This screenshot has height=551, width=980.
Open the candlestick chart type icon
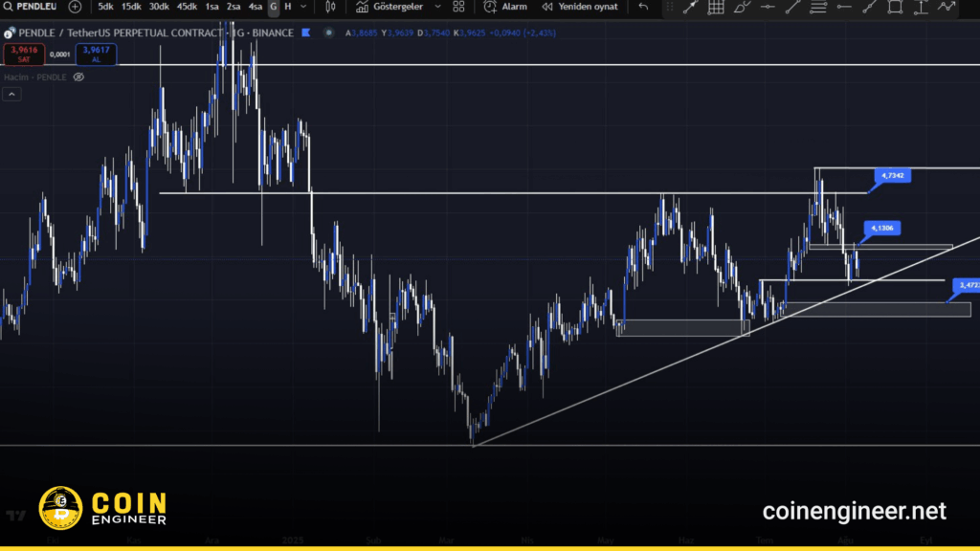330,7
